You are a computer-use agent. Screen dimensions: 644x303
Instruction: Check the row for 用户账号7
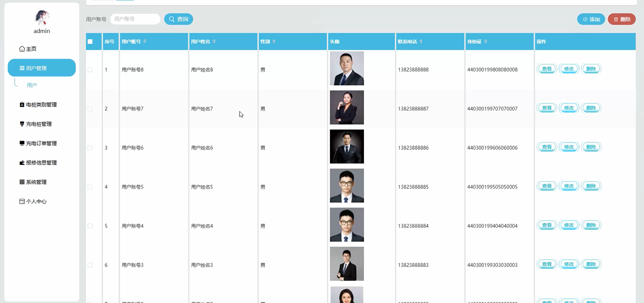(x=90, y=109)
